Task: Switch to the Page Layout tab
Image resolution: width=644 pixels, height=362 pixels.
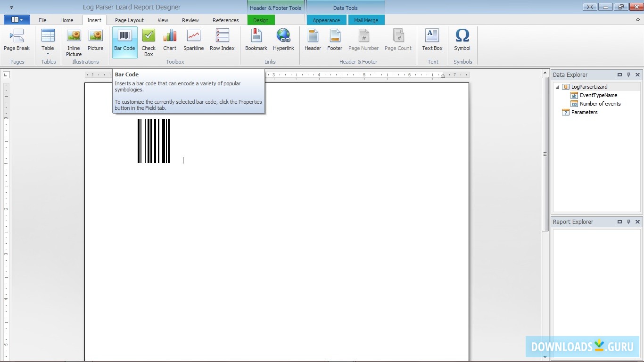Action: [129, 20]
